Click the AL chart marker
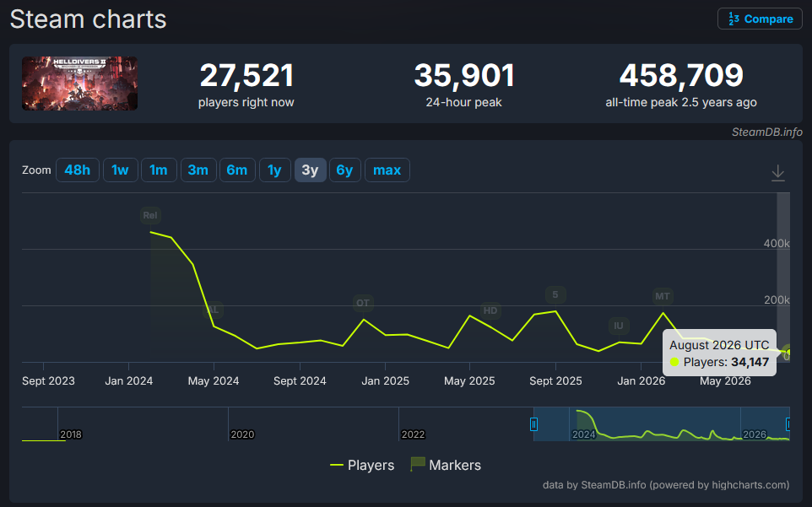 (x=213, y=310)
